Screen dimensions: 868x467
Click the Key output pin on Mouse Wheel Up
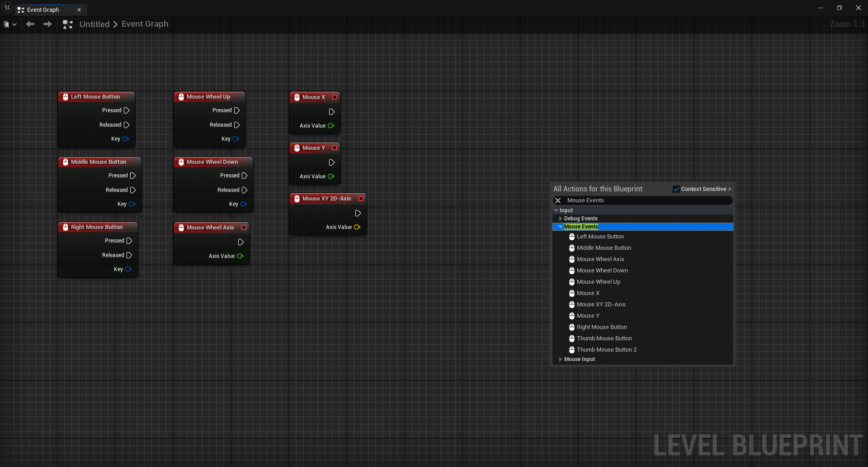point(236,139)
